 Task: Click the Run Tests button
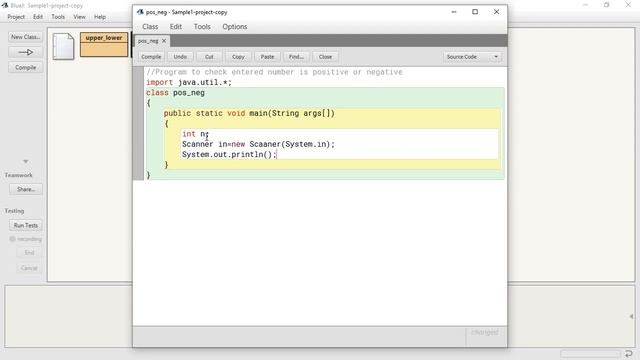[26, 225]
